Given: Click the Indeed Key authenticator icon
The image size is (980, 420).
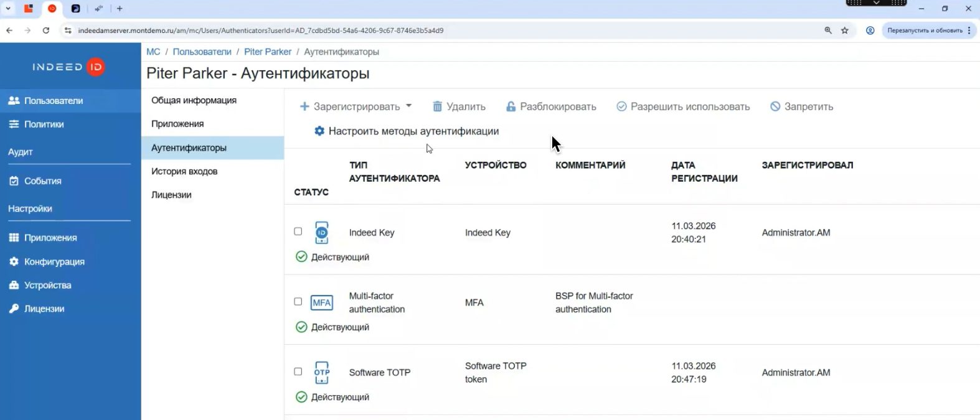Looking at the screenshot, I should click(321, 233).
